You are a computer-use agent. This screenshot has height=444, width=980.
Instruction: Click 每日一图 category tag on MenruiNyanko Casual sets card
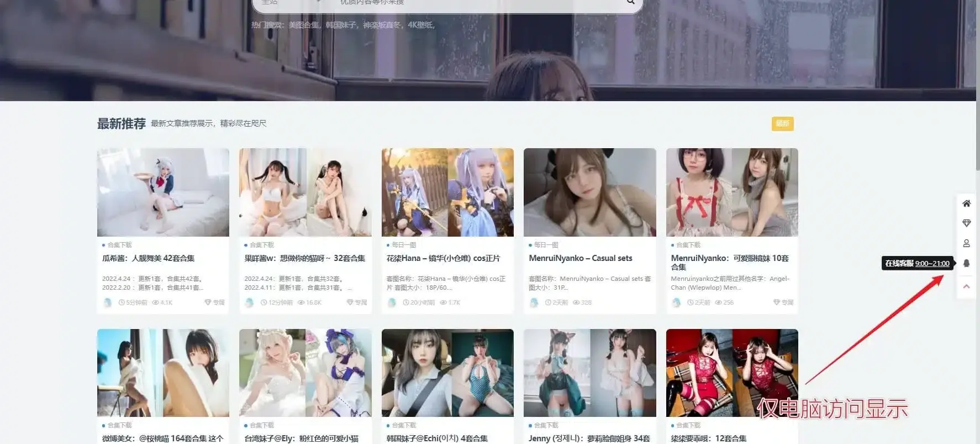tap(546, 245)
